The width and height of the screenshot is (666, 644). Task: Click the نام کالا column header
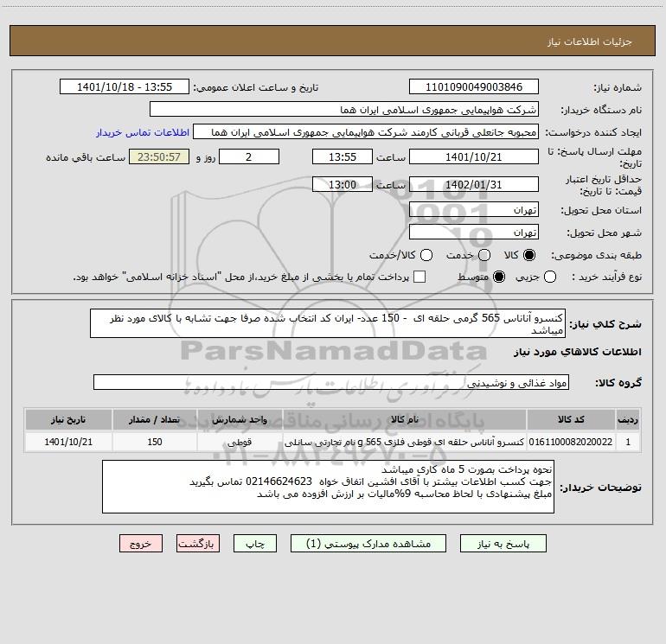click(405, 419)
